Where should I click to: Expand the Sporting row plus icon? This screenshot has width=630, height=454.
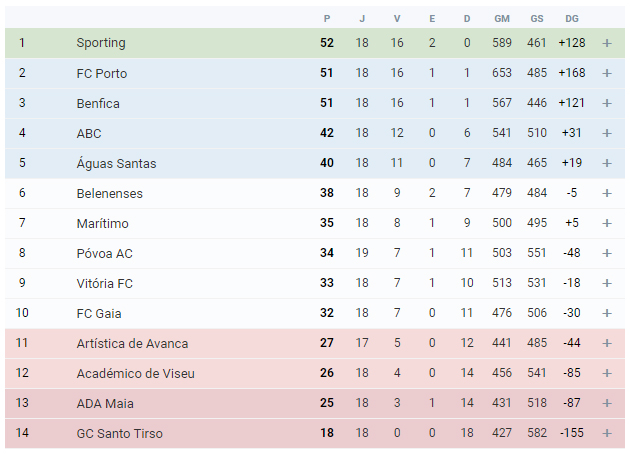click(x=607, y=43)
